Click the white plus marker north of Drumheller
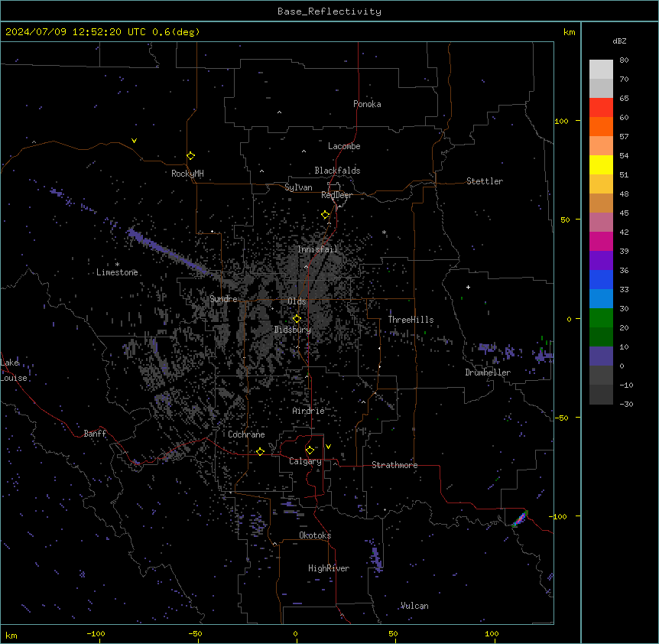 coord(468,287)
